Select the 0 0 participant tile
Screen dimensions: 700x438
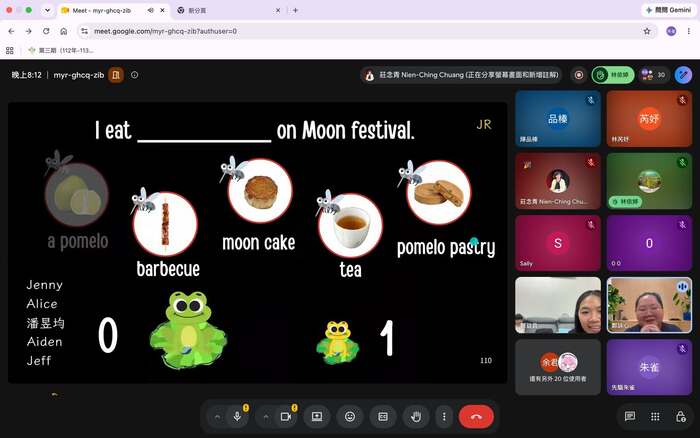[649, 243]
